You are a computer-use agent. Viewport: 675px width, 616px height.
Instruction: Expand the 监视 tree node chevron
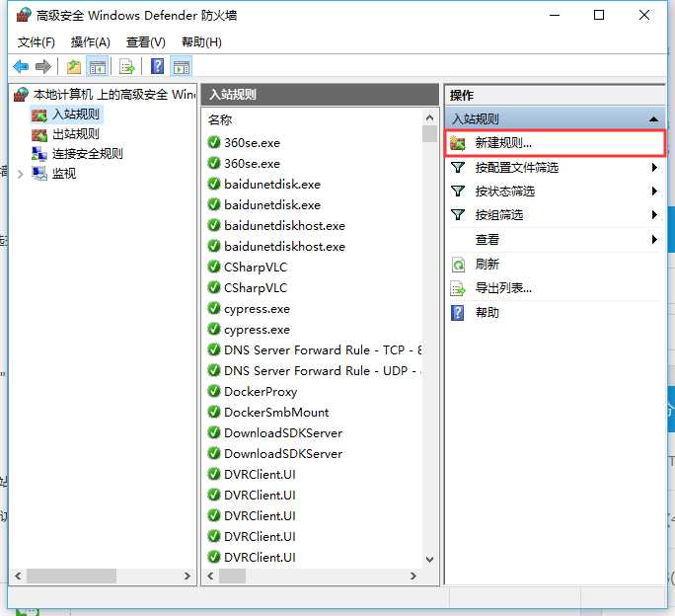click(x=20, y=174)
